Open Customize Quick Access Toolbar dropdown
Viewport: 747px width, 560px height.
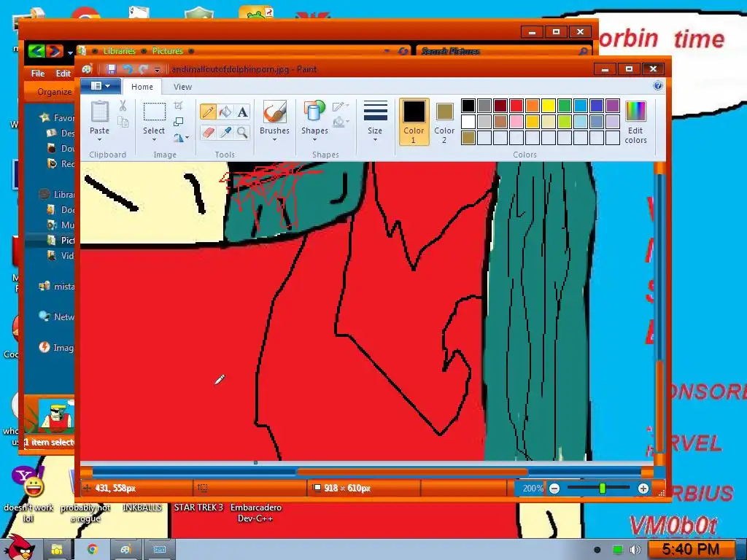tap(158, 70)
